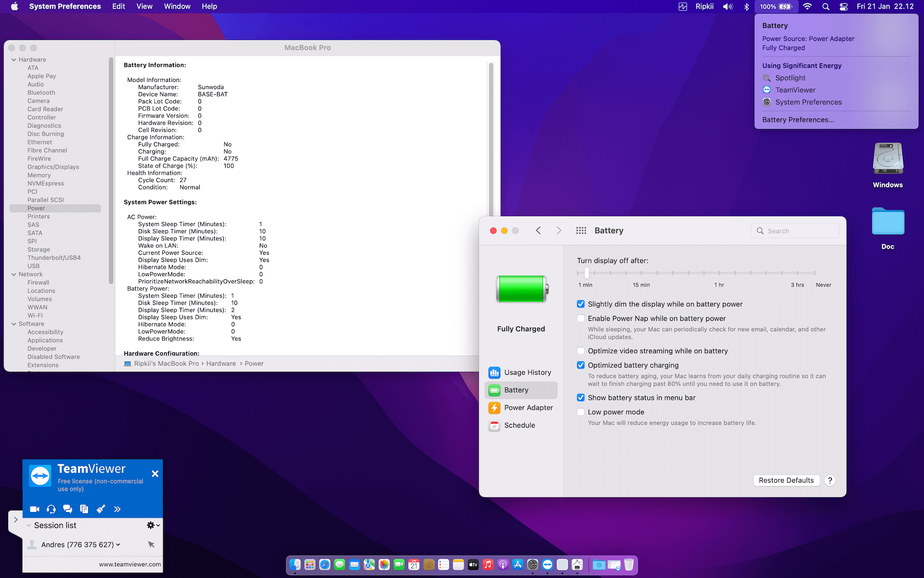Open Schedule in Battery sidebar
Viewport: 924px width, 578px height.
521,425
